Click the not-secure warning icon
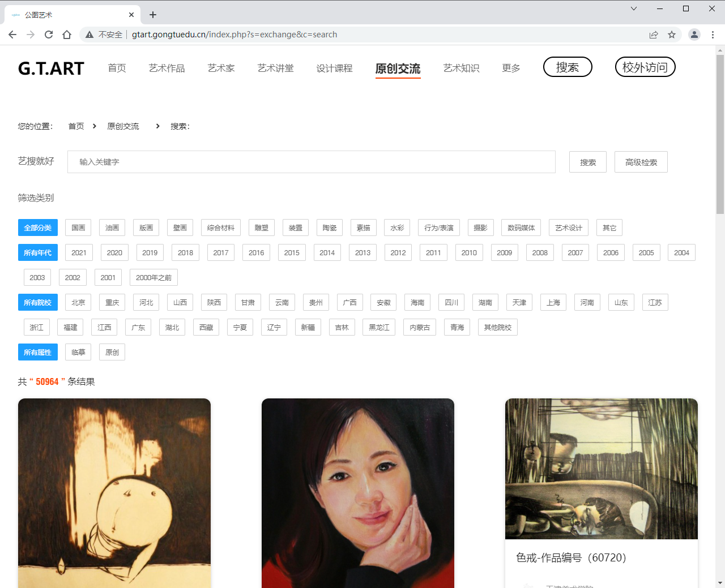The height and width of the screenshot is (588, 725). click(x=89, y=35)
